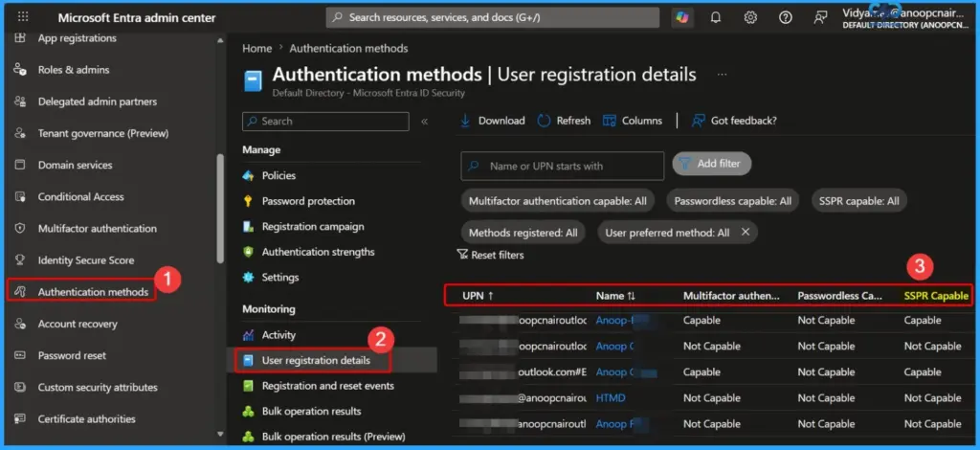
Task: Click the Conditional Access icon
Action: pyautogui.click(x=20, y=197)
